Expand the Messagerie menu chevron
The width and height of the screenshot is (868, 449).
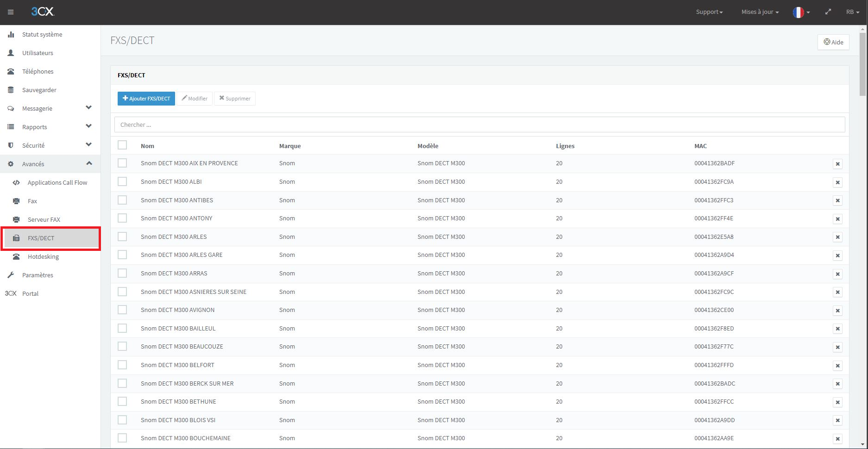tap(89, 108)
